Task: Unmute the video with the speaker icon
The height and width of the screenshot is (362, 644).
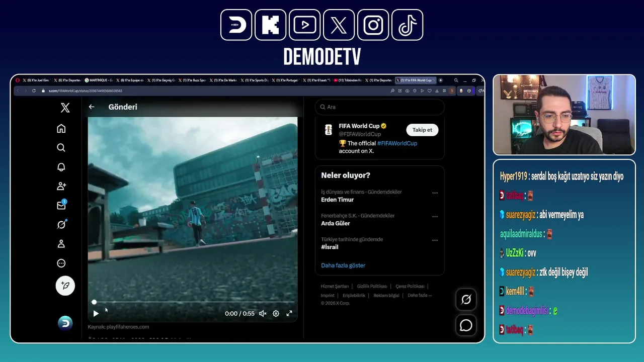Action: 263,314
